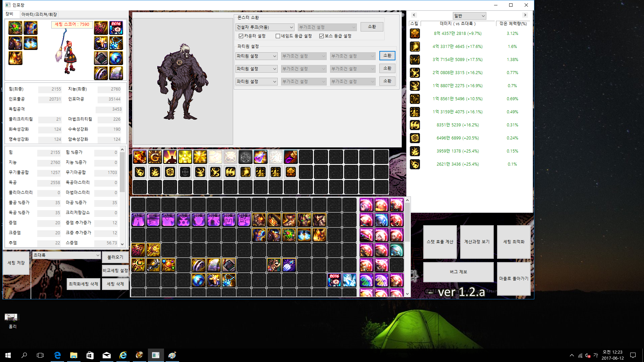
Task: Select the snowflake skill icon in skill row
Action: (170, 172)
